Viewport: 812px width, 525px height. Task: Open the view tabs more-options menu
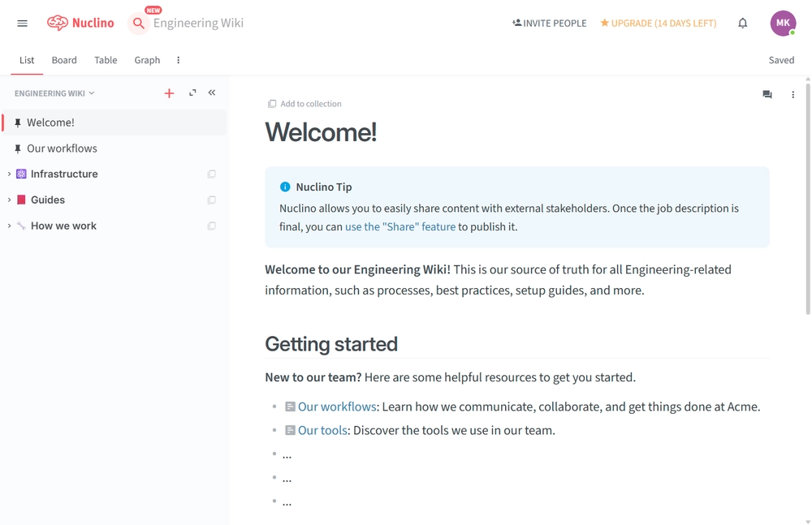(178, 60)
